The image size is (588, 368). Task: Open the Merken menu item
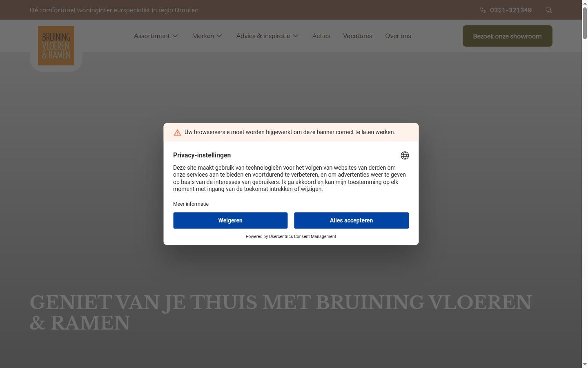tap(203, 36)
